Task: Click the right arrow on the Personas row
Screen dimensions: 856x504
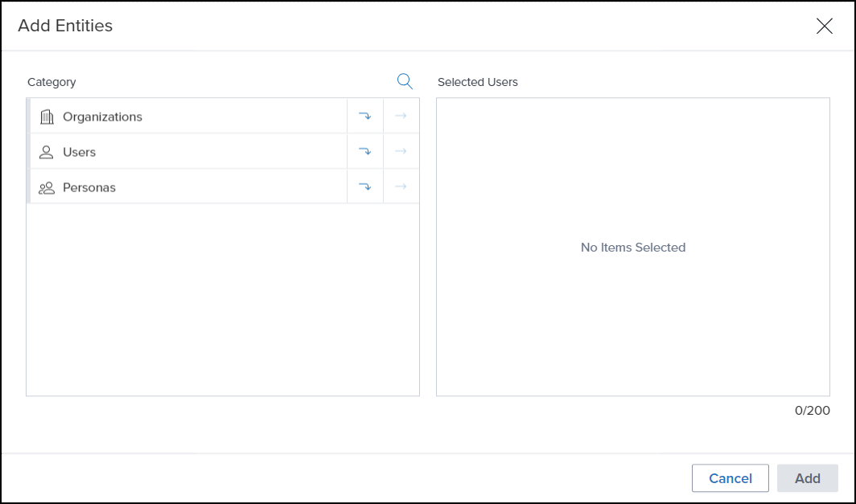Action: pyautogui.click(x=401, y=187)
